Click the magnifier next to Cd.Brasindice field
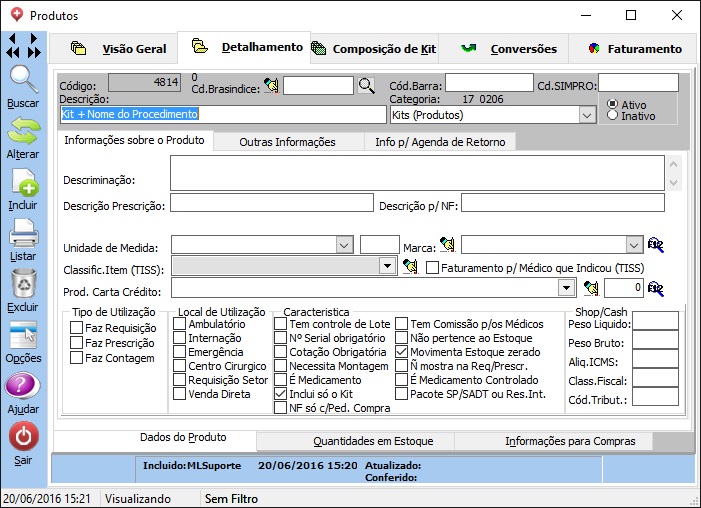 point(367,86)
